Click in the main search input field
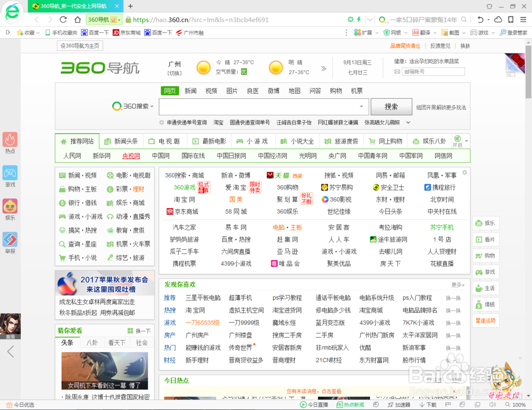This screenshot has height=410, width=532. (260, 106)
